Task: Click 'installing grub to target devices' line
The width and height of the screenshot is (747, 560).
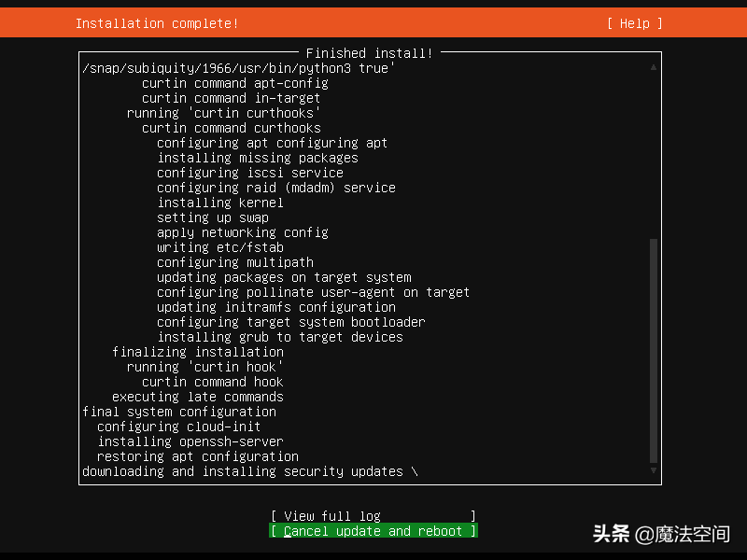Action: click(280, 337)
